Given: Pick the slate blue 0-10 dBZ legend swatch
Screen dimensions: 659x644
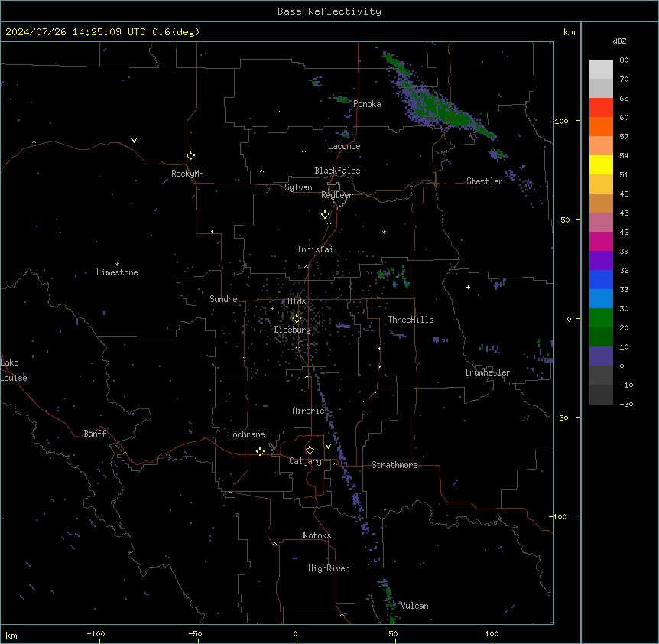Looking at the screenshot, I should [601, 356].
